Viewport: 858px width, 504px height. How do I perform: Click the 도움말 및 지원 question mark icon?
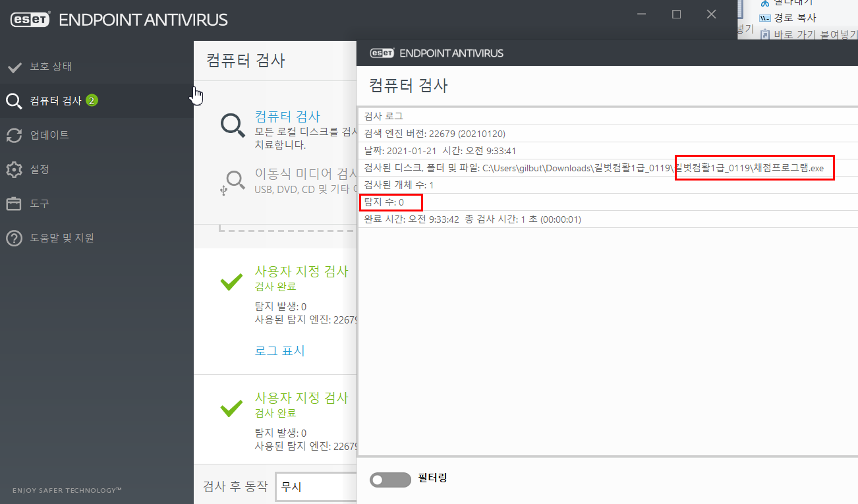(14, 238)
